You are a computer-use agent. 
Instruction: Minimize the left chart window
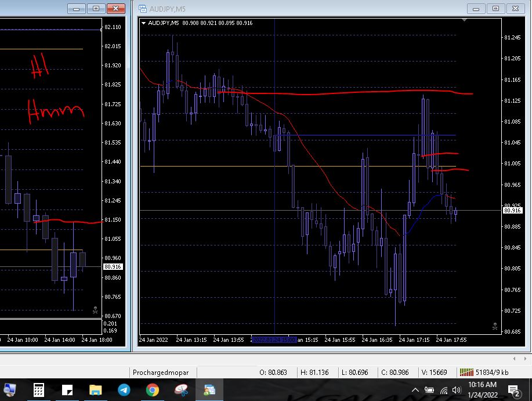coord(77,9)
